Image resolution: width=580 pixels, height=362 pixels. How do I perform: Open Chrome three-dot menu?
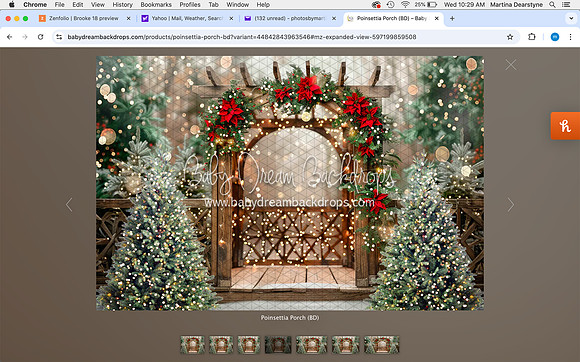pyautogui.click(x=570, y=37)
